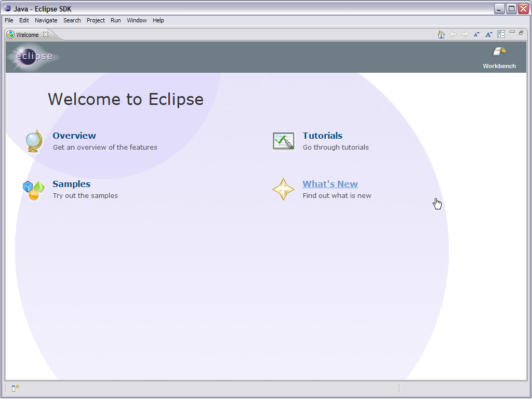
Task: Select the Welcome tab
Action: point(28,35)
